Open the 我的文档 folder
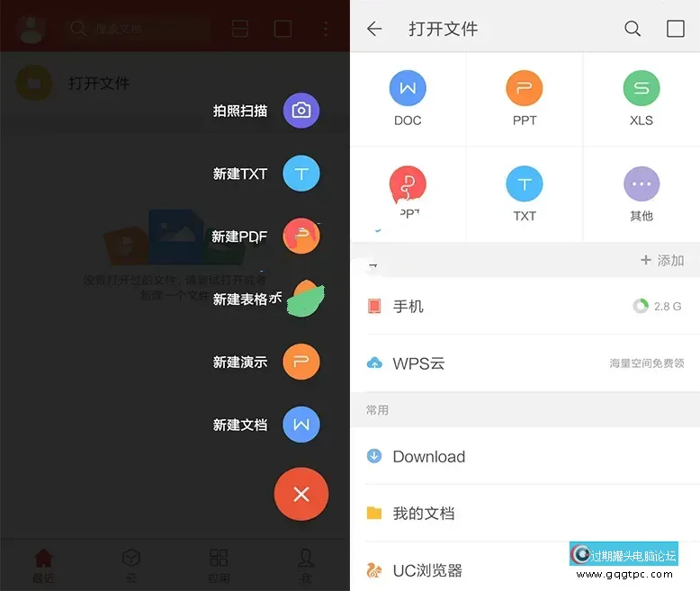 [525, 513]
